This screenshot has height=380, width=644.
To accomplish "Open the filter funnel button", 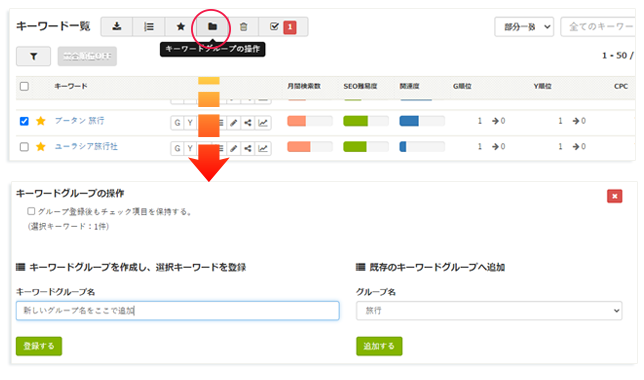I will 33,56.
